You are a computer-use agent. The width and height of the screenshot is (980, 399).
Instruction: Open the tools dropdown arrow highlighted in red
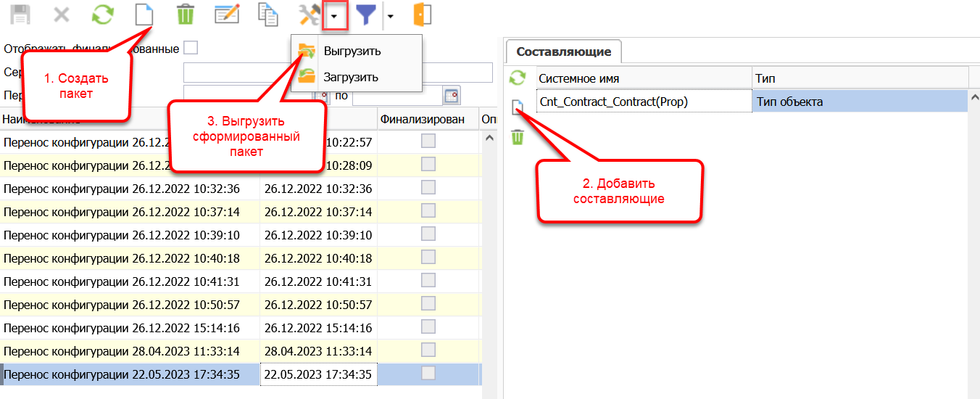tap(335, 15)
